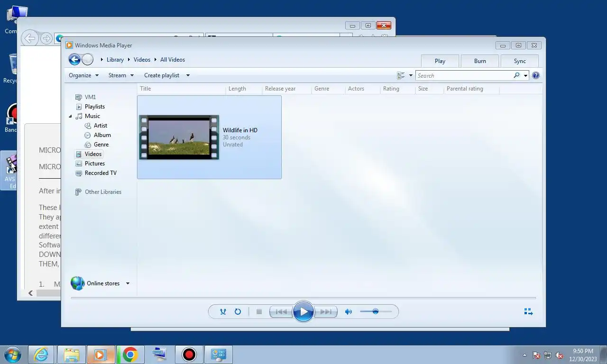Screen dimensions: 607x364
Task: Select Music in the navigation pane
Action: [x=92, y=116]
